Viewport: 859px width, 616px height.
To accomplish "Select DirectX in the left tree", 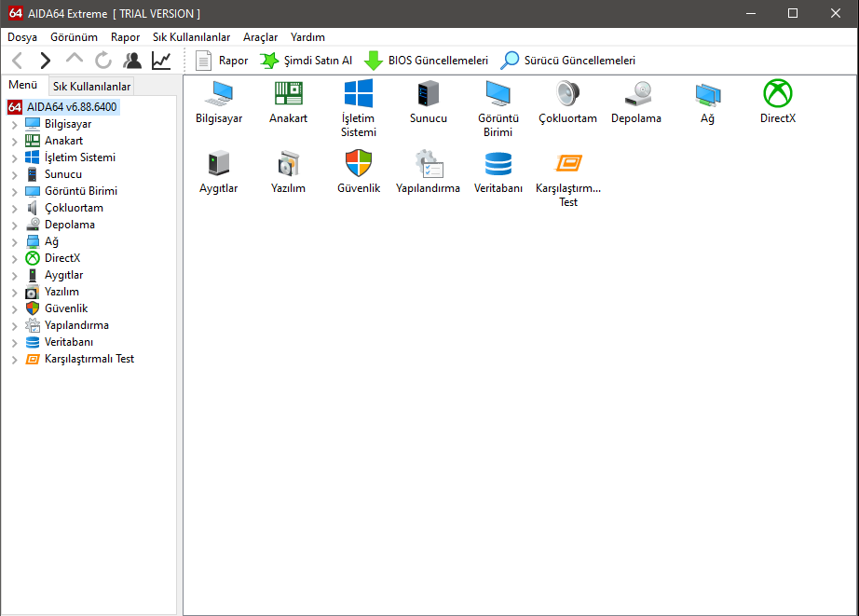I will (x=62, y=258).
